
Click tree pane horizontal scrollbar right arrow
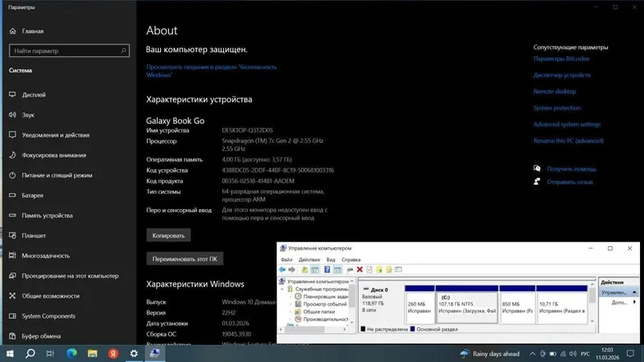345,330
